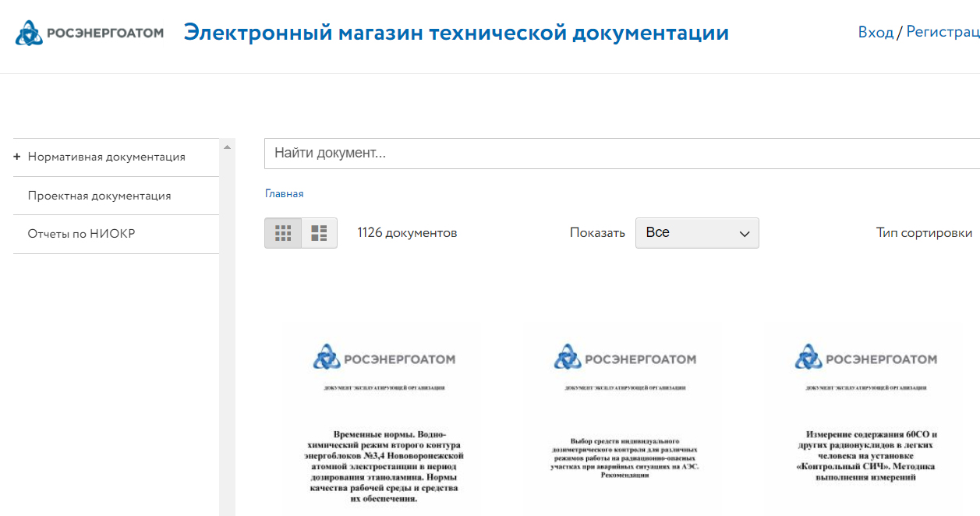Click sidebar scrollbar up arrow
The height and width of the screenshot is (516, 980).
(x=227, y=147)
